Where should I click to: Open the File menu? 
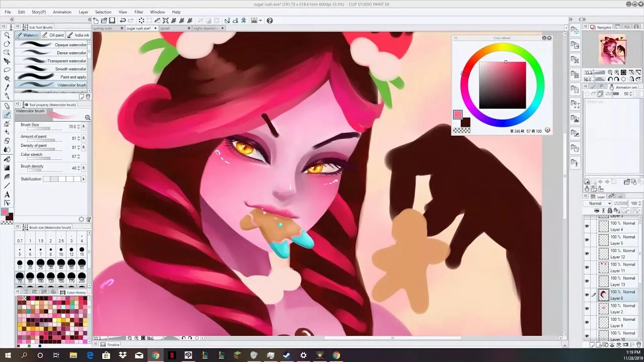pyautogui.click(x=8, y=12)
